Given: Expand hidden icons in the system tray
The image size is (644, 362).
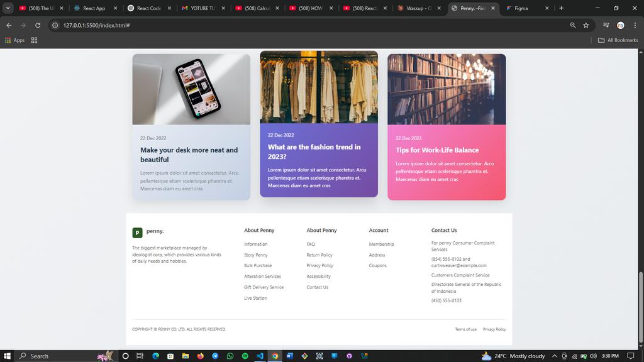Looking at the screenshot, I should click(554, 356).
